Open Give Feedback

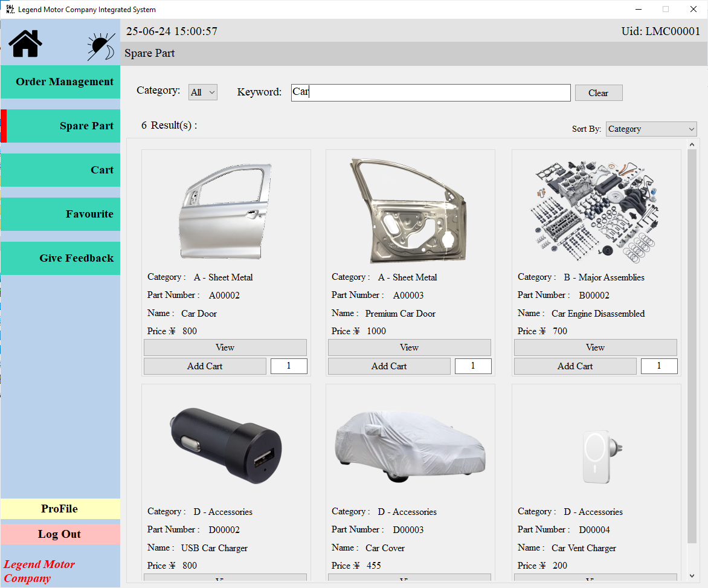60,258
